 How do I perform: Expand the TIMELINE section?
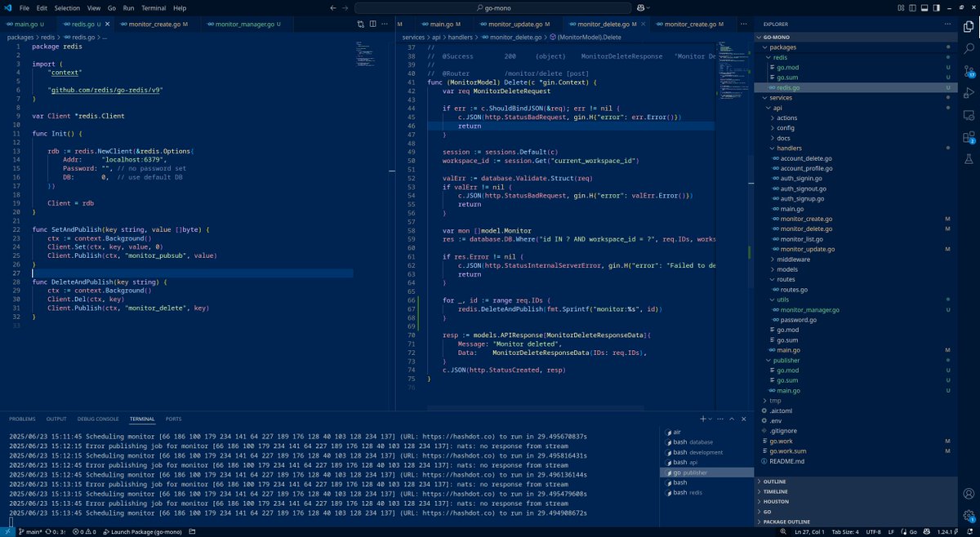pos(856,491)
